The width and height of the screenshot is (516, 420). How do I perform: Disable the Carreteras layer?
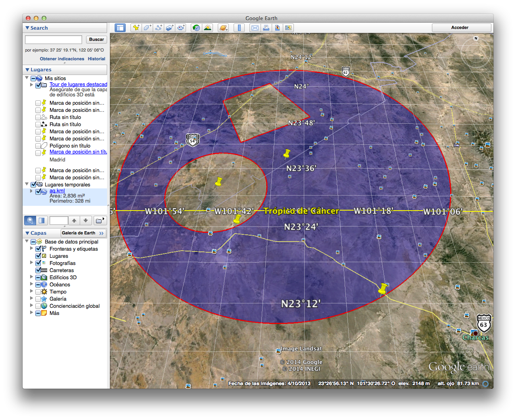pos(38,270)
